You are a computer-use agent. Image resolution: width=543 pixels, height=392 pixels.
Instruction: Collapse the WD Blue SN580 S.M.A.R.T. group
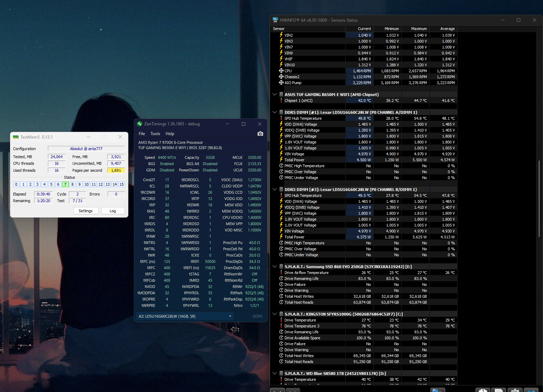pyautogui.click(x=275, y=373)
